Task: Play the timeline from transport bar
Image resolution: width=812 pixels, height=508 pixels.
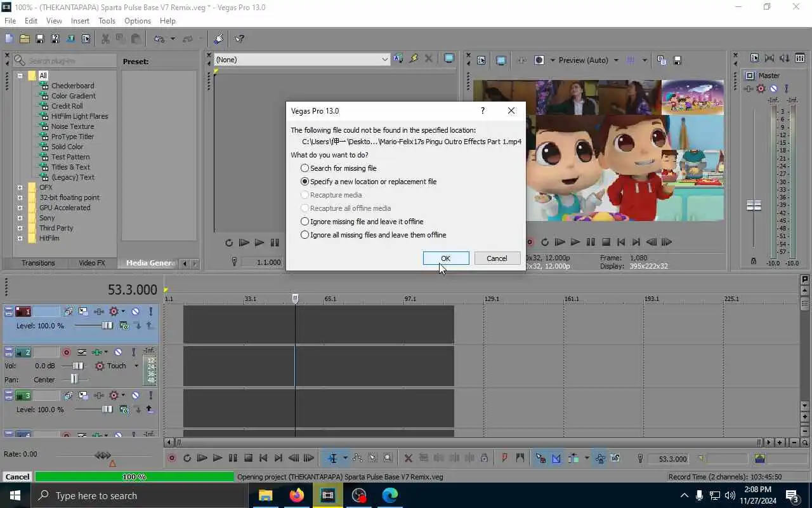Action: click(218, 458)
